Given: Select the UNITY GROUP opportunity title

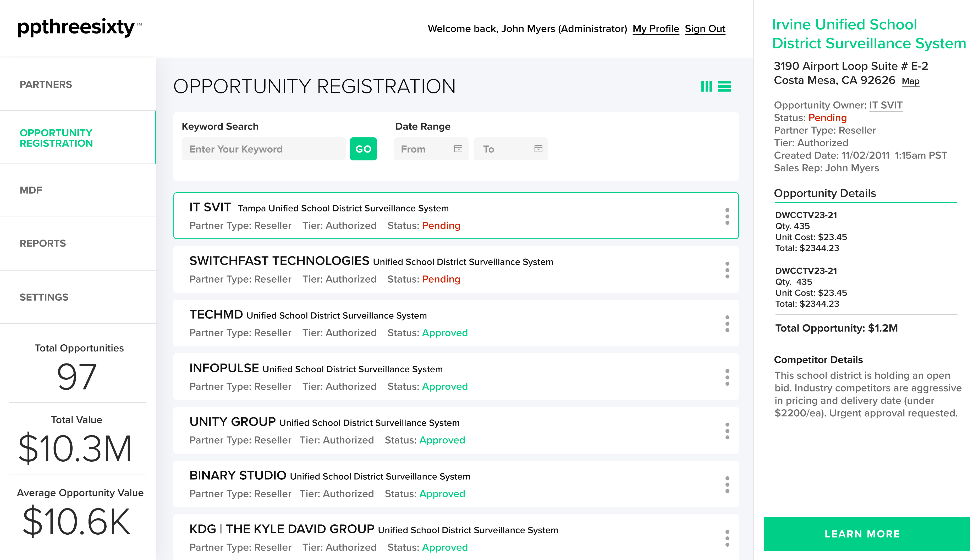Looking at the screenshot, I should [232, 422].
